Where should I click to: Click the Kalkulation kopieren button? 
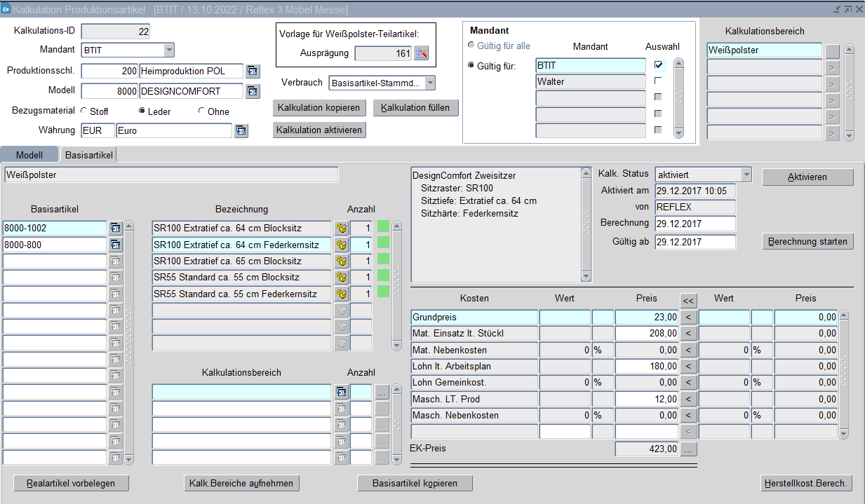(319, 108)
